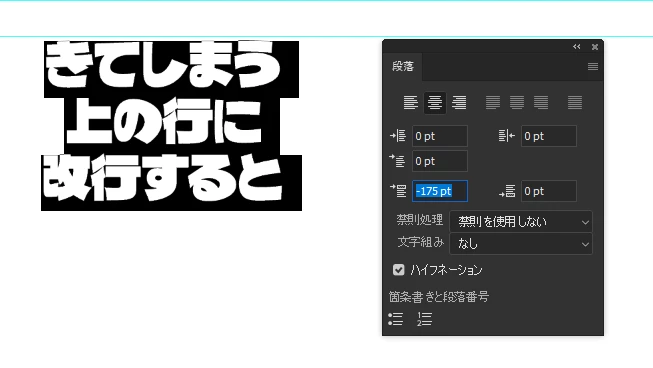Open the paragraph panel menu icon
Screen dimensions: 653x368
point(593,67)
